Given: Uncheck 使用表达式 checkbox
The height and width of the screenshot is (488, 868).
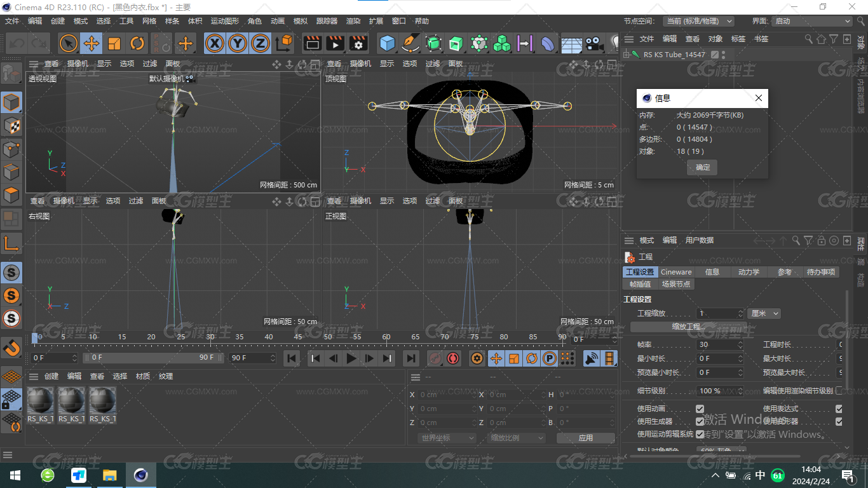Looking at the screenshot, I should tap(839, 409).
